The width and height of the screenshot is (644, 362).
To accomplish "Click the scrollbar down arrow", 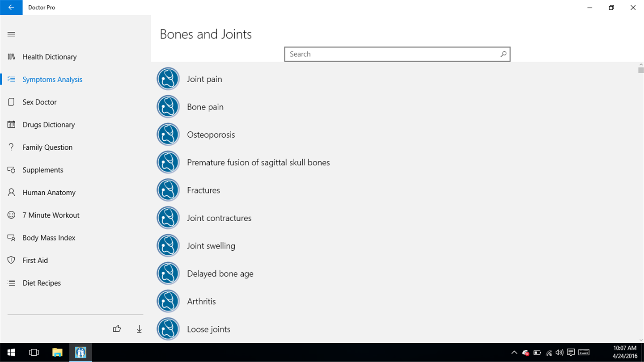I will click(641, 340).
